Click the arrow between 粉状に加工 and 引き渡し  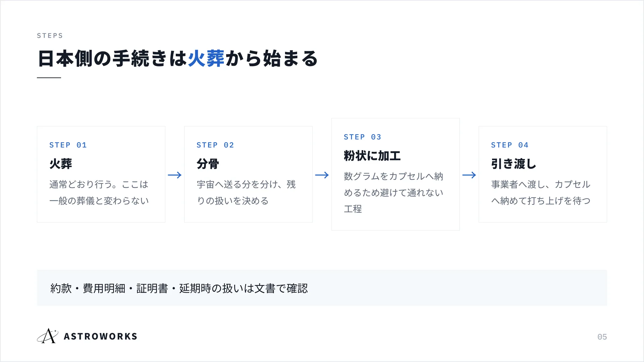469,175
